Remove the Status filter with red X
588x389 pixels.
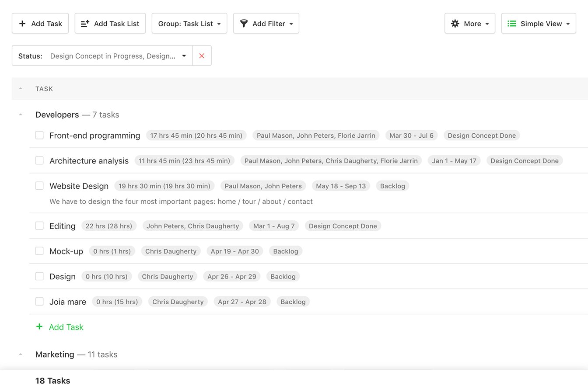(202, 56)
